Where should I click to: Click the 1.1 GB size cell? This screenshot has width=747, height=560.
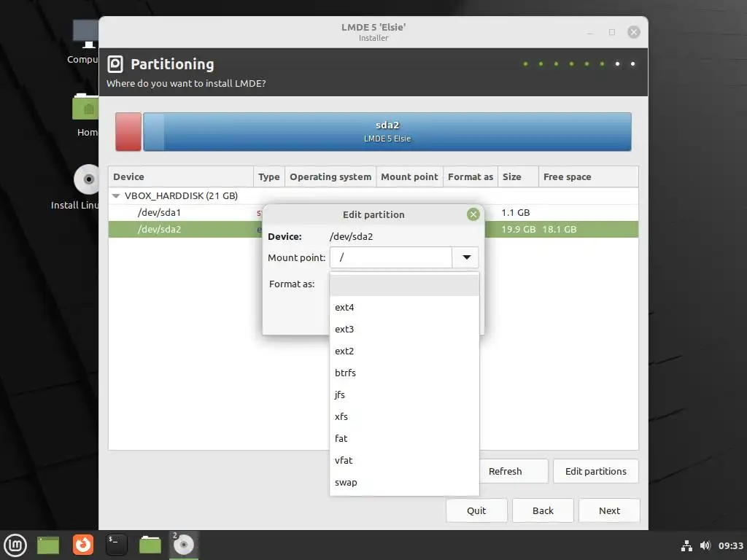(516, 212)
